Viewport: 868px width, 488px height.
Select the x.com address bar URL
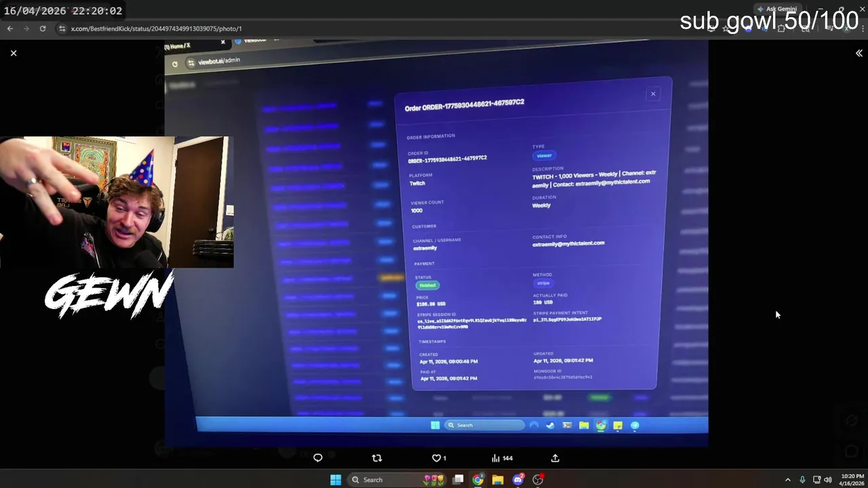click(x=156, y=28)
